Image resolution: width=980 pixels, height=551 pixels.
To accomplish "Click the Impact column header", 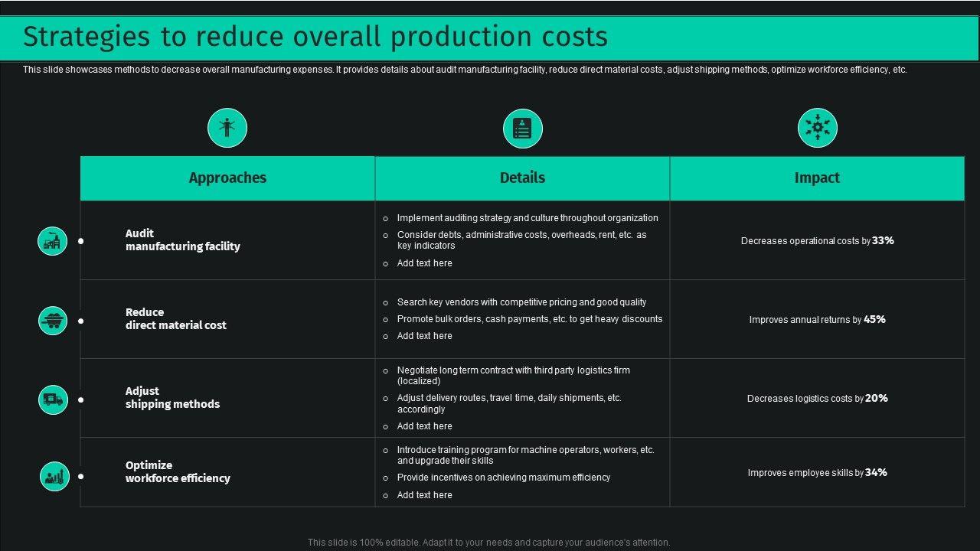I will click(x=817, y=178).
